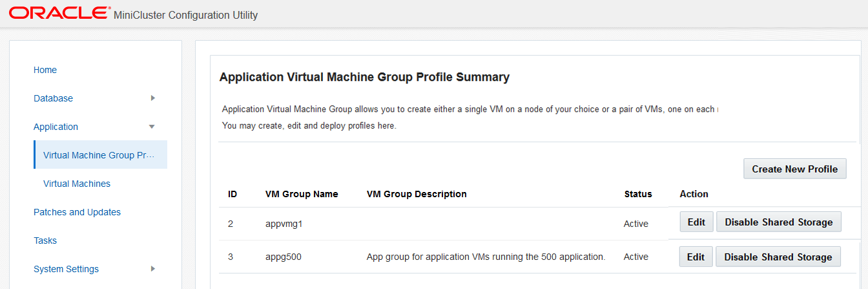Click the Oracle logo
The height and width of the screenshot is (289, 868).
click(59, 14)
